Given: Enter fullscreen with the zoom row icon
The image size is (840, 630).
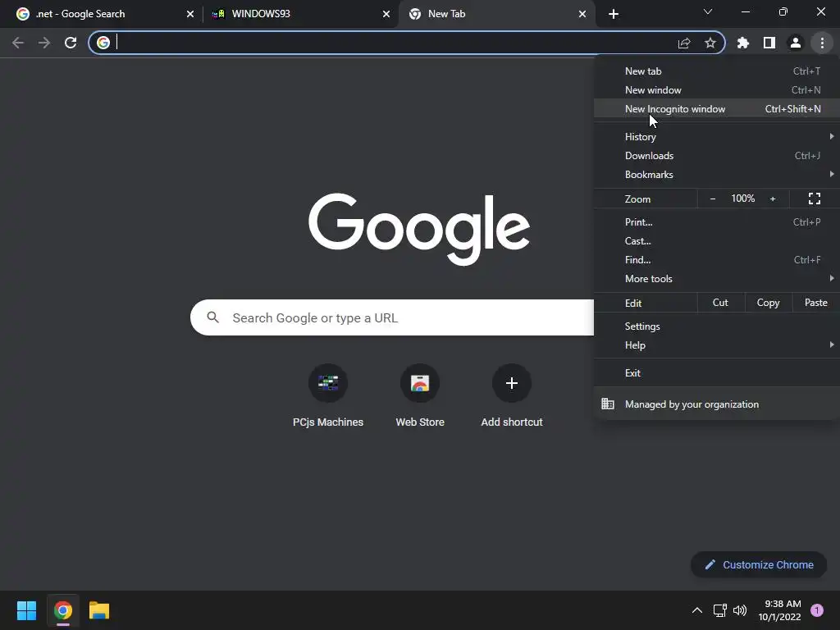Looking at the screenshot, I should pos(815,199).
